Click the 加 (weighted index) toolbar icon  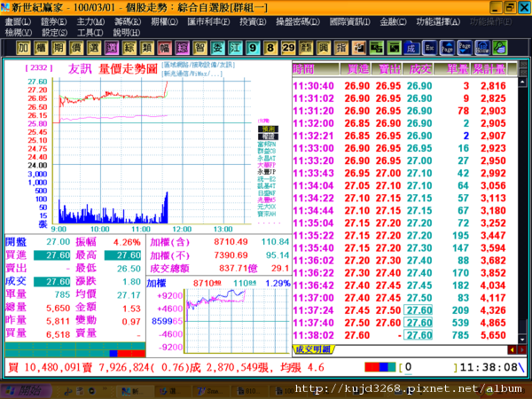point(23,48)
